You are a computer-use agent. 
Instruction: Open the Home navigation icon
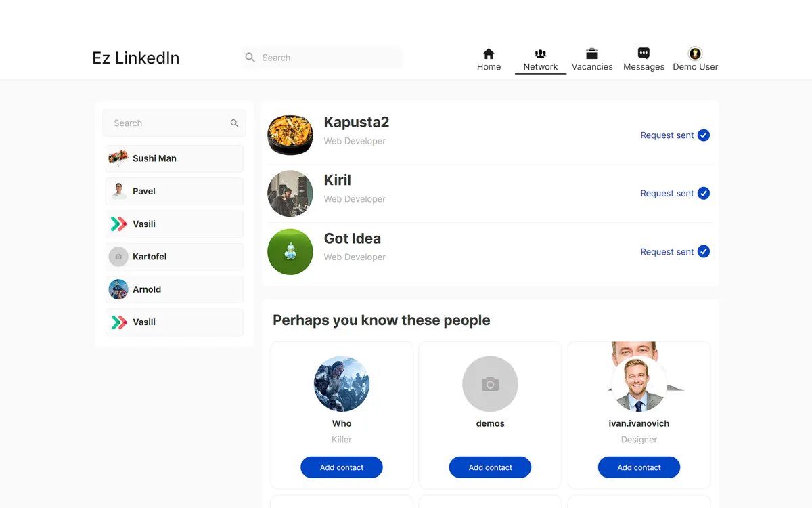489,54
